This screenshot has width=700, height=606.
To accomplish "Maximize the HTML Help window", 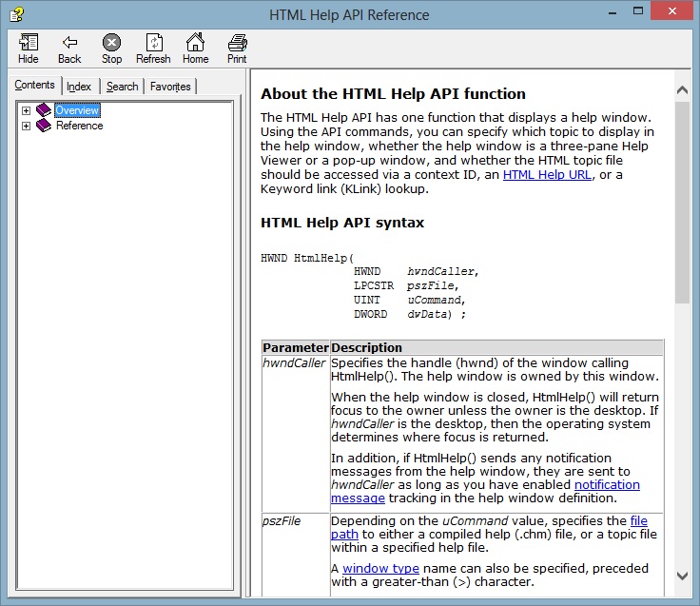I will click(638, 11).
